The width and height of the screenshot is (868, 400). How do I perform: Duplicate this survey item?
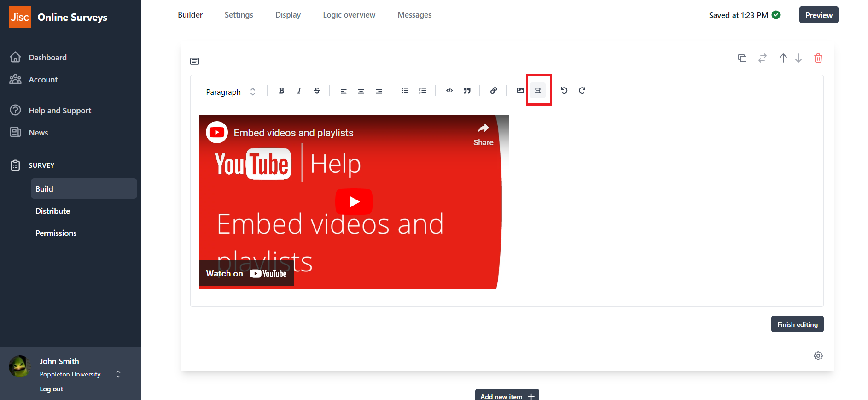(742, 58)
